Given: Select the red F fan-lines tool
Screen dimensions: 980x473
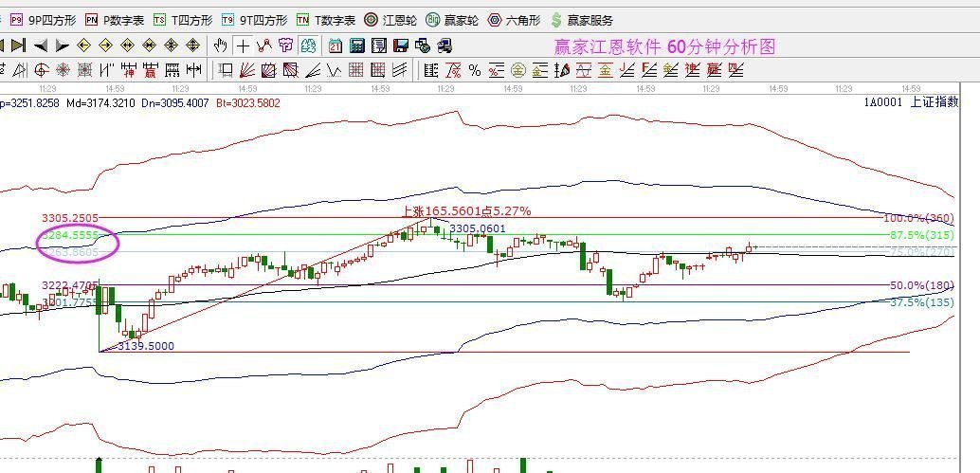Looking at the screenshot, I should (x=648, y=70).
